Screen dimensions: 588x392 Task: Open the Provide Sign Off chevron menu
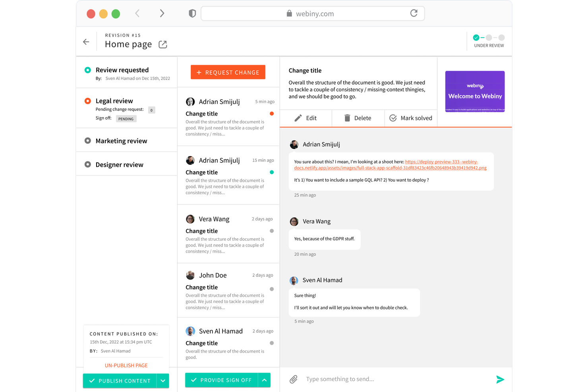coord(264,380)
